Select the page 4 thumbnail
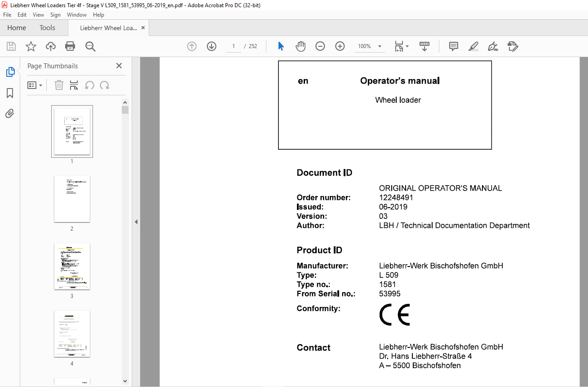The height and width of the screenshot is (387, 588). click(x=72, y=334)
